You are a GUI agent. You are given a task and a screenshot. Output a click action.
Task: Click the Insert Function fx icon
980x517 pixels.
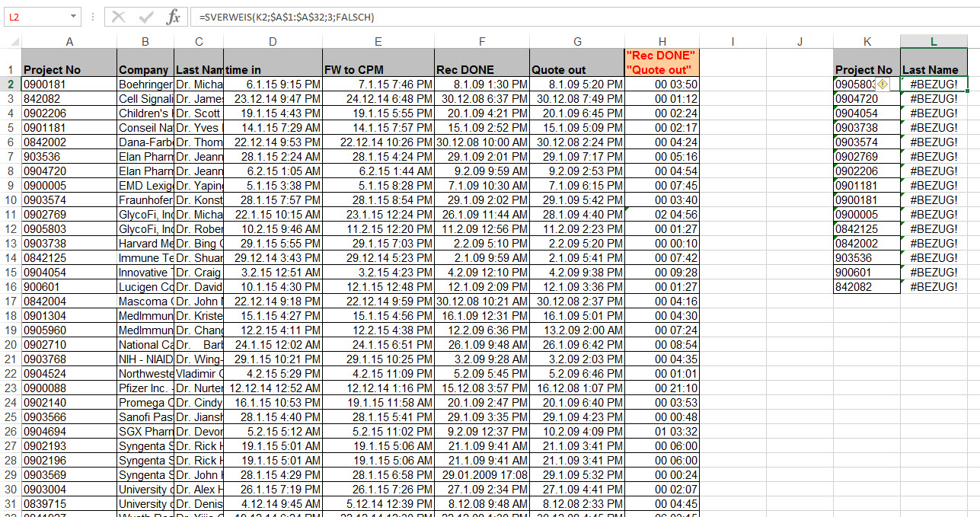pyautogui.click(x=173, y=17)
